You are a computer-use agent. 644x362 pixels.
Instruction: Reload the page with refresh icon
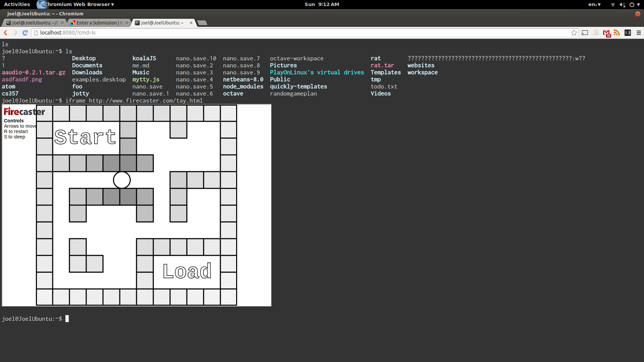pos(25,33)
